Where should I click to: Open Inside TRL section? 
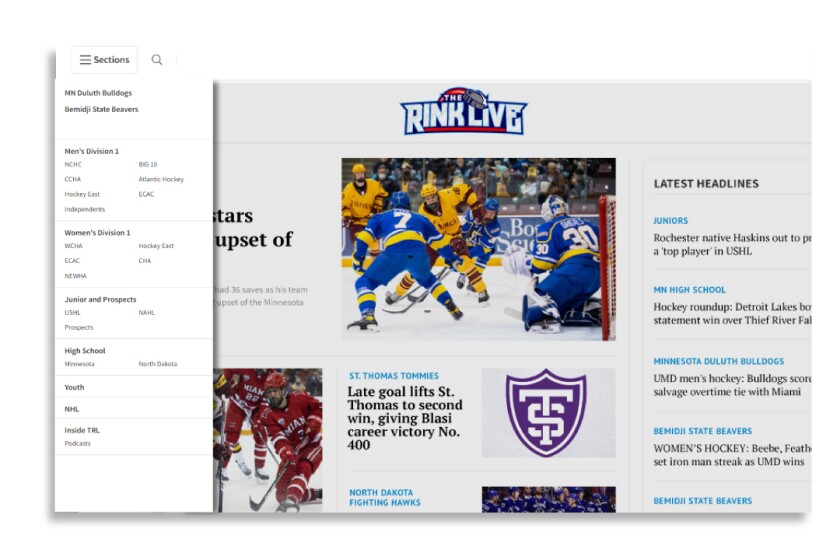(82, 430)
